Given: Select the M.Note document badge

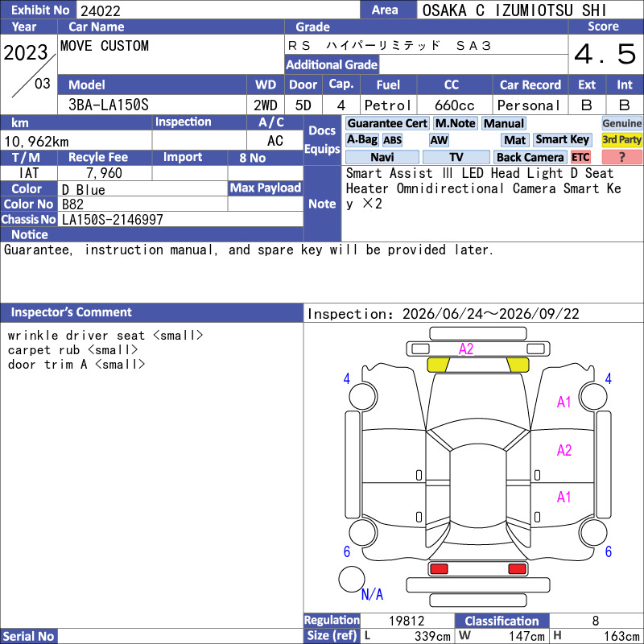Looking at the screenshot, I should 455,123.
